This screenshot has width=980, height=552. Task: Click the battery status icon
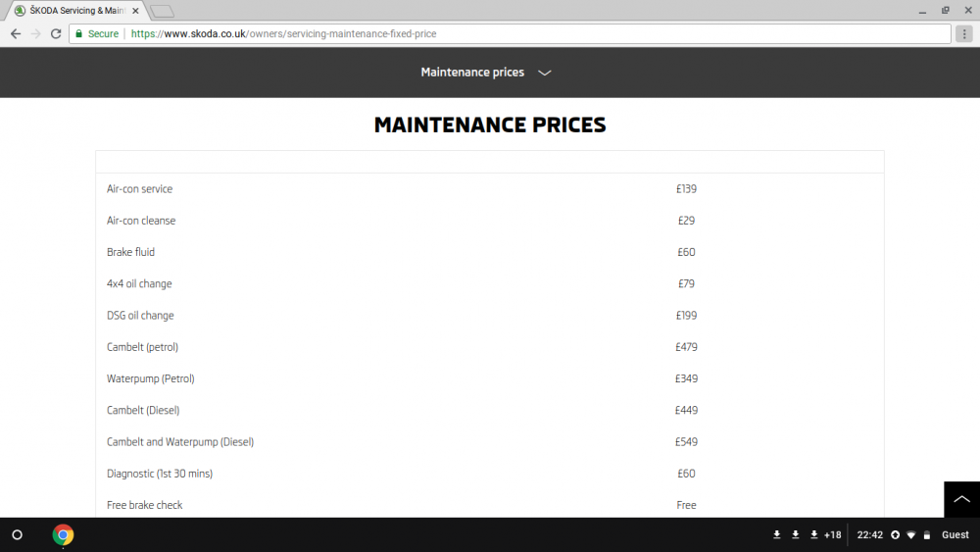(927, 535)
